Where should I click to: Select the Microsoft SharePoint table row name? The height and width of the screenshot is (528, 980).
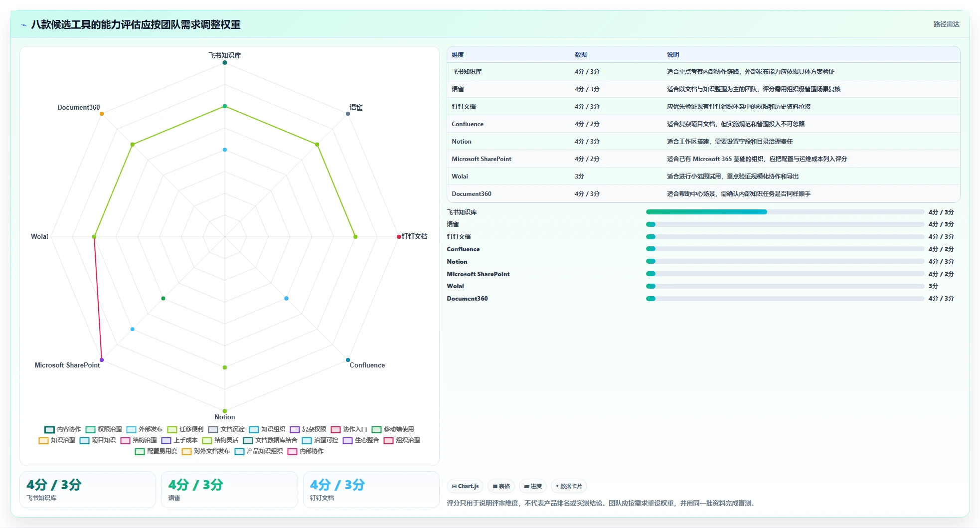[482, 159]
